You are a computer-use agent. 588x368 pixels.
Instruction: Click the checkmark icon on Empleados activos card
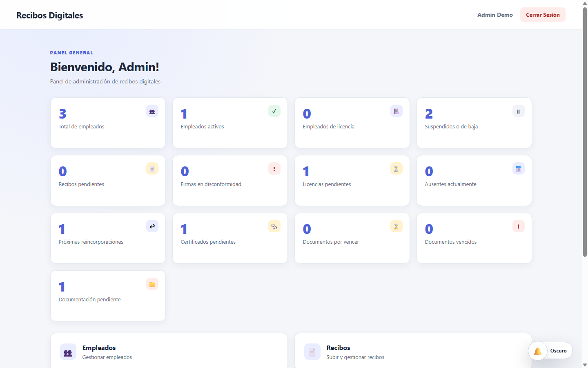click(x=274, y=111)
